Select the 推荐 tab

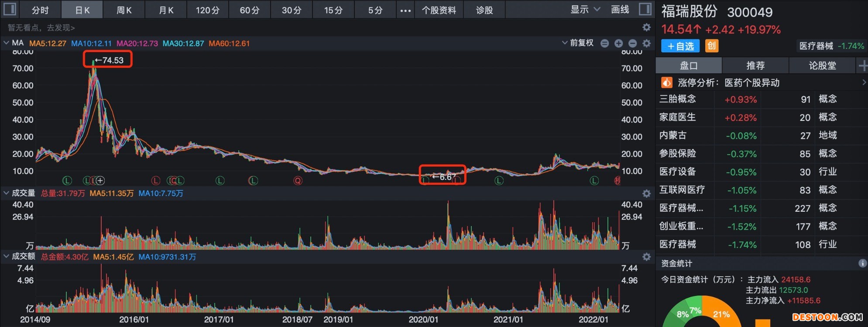[x=755, y=66]
